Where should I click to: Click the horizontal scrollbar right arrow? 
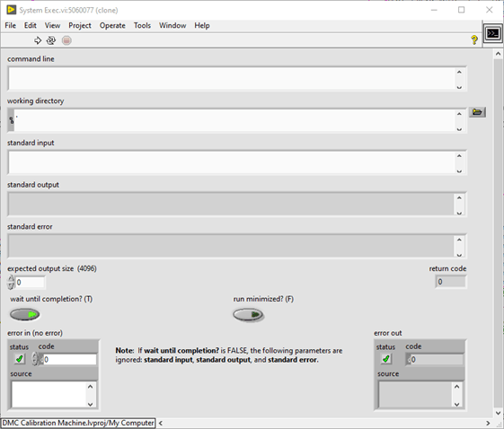pyautogui.click(x=488, y=424)
